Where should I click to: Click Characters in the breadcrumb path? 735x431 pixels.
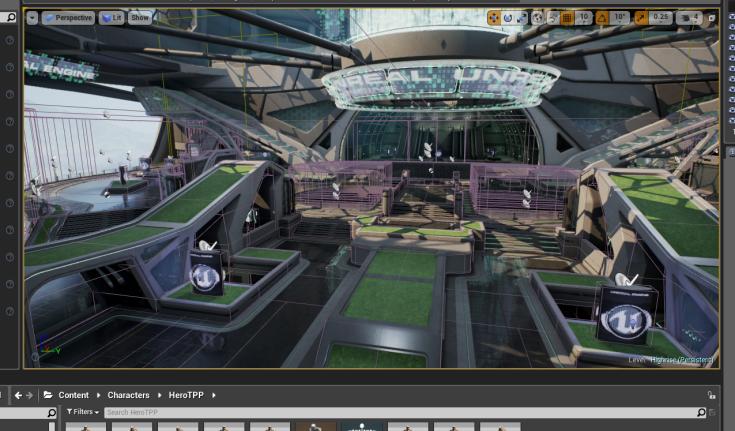(128, 395)
